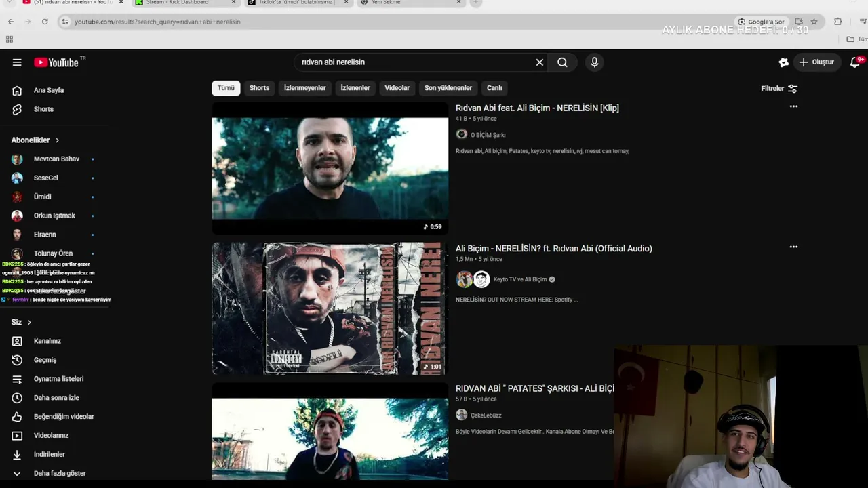Open the Orkun Işıtmak subscription
Screen dimensions: 868x488
[x=54, y=216]
